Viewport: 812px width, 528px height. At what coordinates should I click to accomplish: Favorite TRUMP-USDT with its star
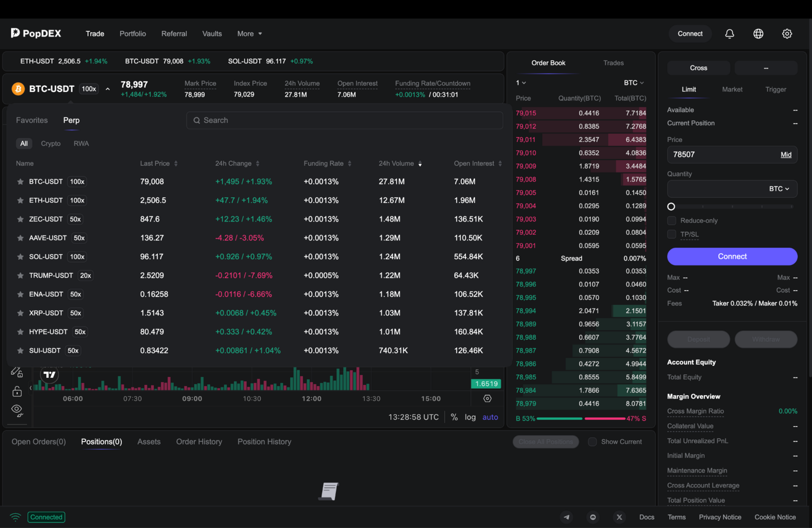pyautogui.click(x=20, y=275)
